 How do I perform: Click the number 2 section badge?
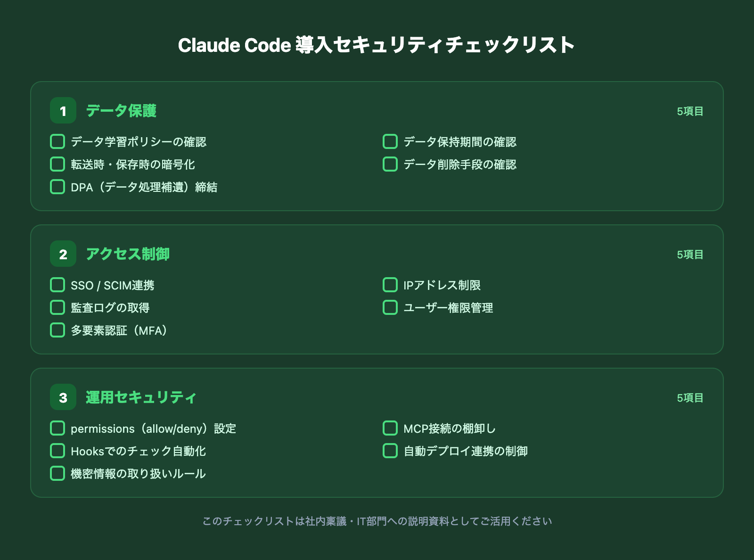pos(63,254)
